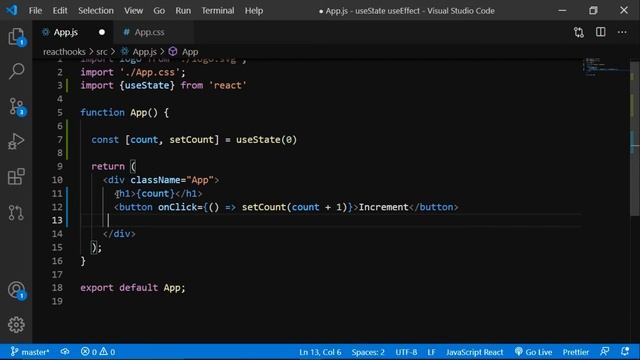Open the Explorer view in activity bar

pyautogui.click(x=16, y=37)
